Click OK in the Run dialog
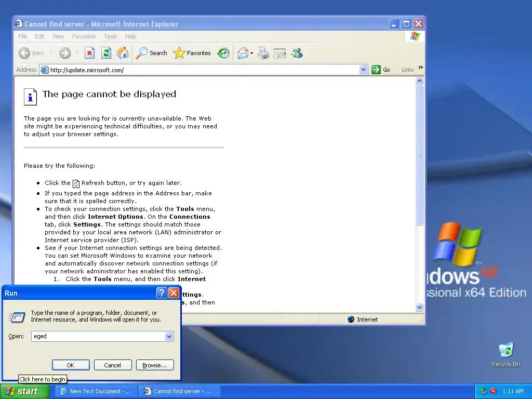The height and width of the screenshot is (399, 532). [71, 365]
